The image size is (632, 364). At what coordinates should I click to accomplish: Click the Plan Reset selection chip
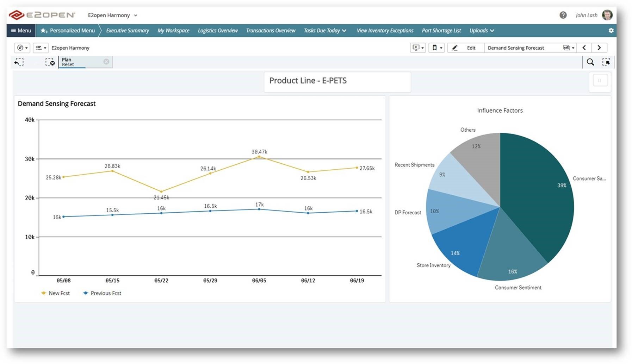tap(85, 62)
